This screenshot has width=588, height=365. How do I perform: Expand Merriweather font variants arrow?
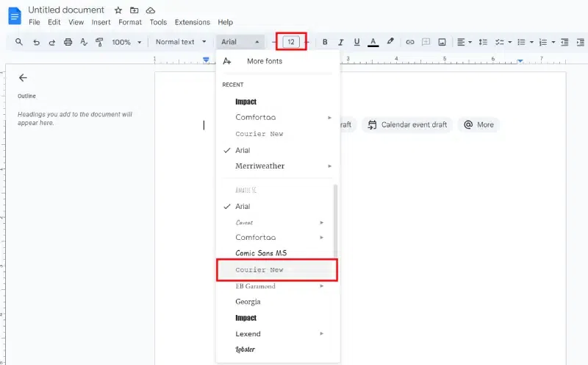click(329, 166)
